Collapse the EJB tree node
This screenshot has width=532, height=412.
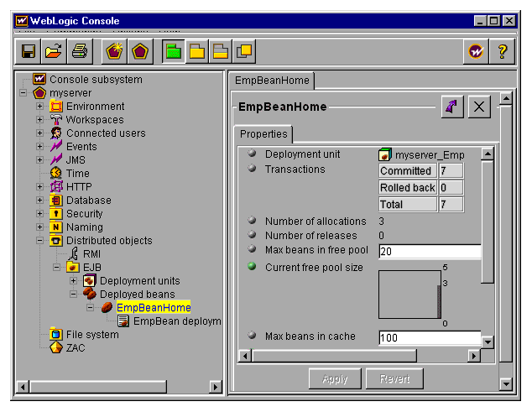(56, 268)
